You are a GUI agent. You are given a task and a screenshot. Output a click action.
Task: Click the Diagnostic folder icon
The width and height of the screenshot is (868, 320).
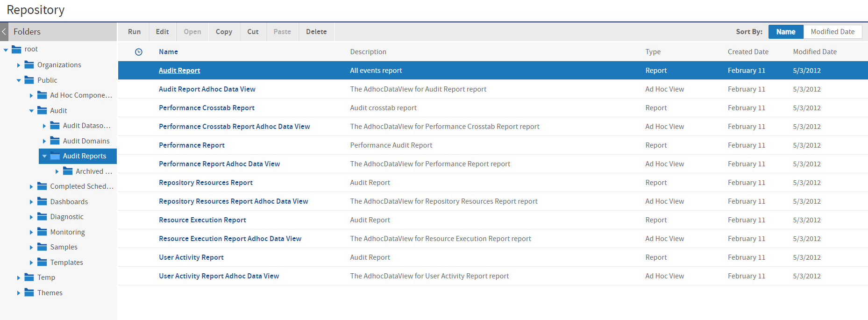[x=42, y=217]
